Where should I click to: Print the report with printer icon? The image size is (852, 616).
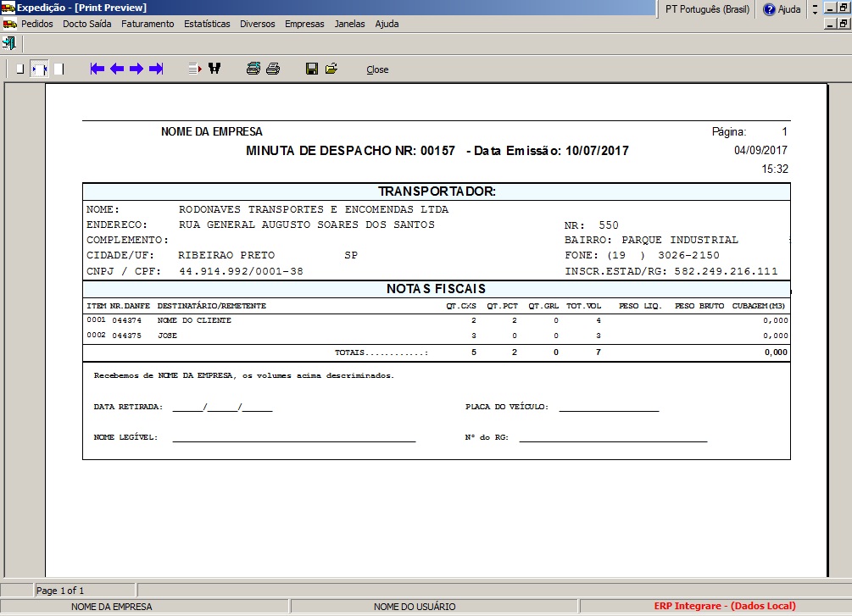(x=273, y=69)
